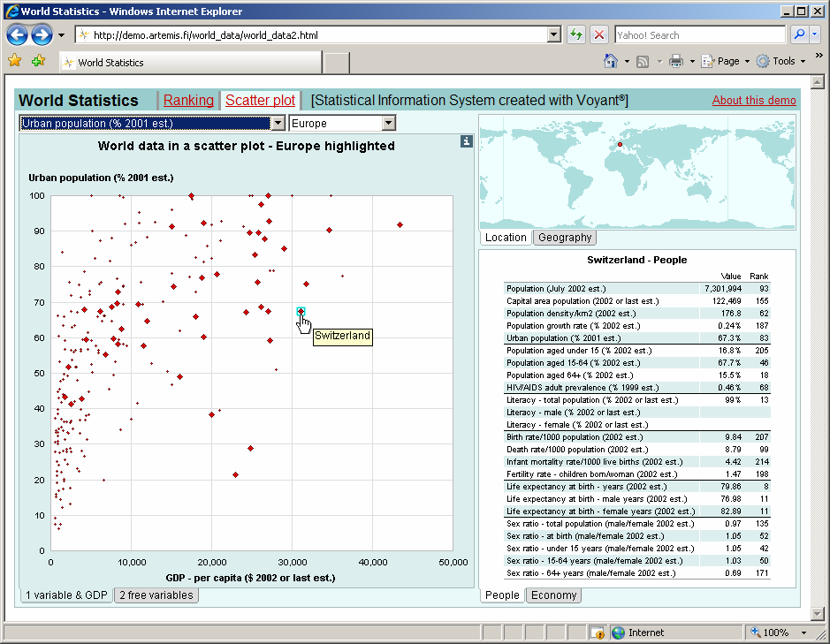Open the Urban population variable dropdown
The height and width of the screenshot is (644, 830).
click(x=278, y=124)
